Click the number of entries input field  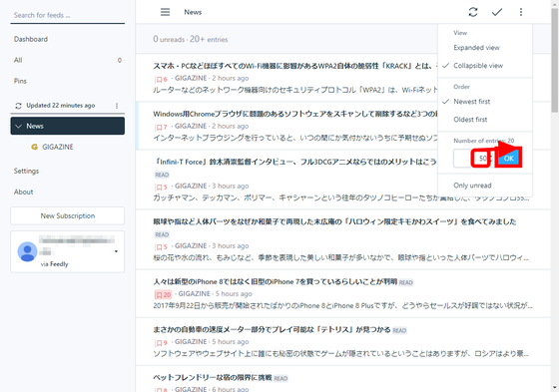coord(473,159)
